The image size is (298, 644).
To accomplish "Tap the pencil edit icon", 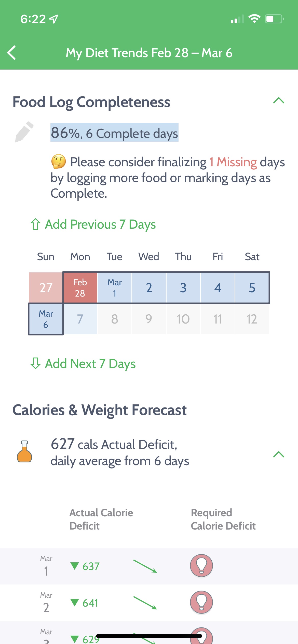I will point(24,132).
